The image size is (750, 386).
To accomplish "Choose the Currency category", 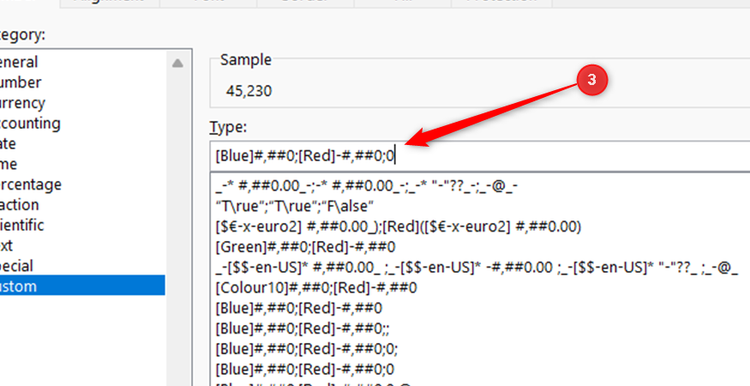I will pos(82,103).
